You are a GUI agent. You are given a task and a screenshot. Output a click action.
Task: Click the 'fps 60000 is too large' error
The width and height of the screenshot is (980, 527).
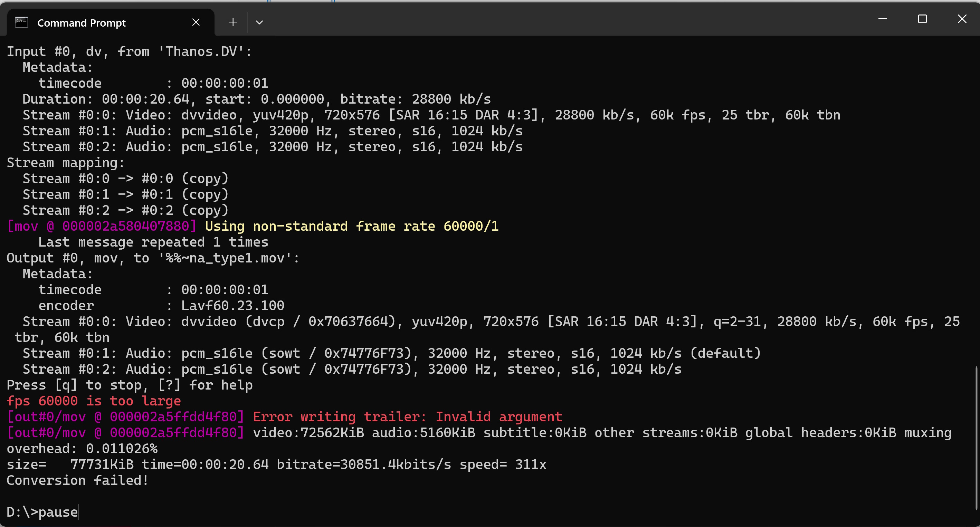point(94,401)
